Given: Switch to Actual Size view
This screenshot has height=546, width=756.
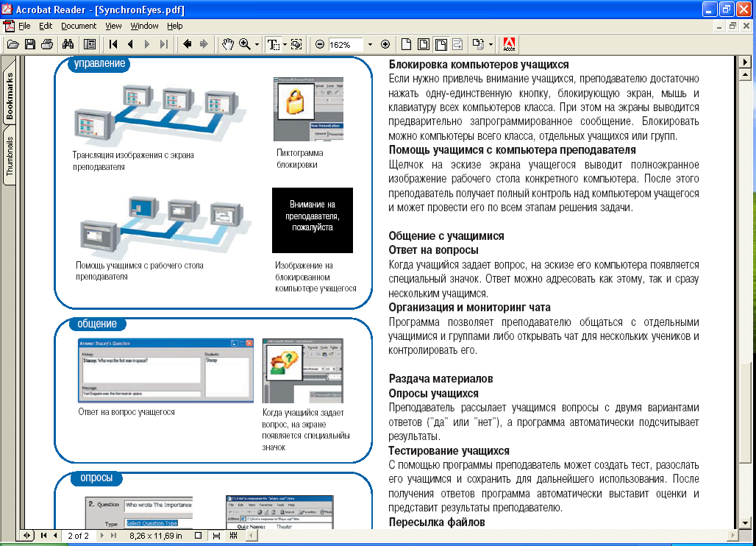Looking at the screenshot, I should click(x=406, y=44).
